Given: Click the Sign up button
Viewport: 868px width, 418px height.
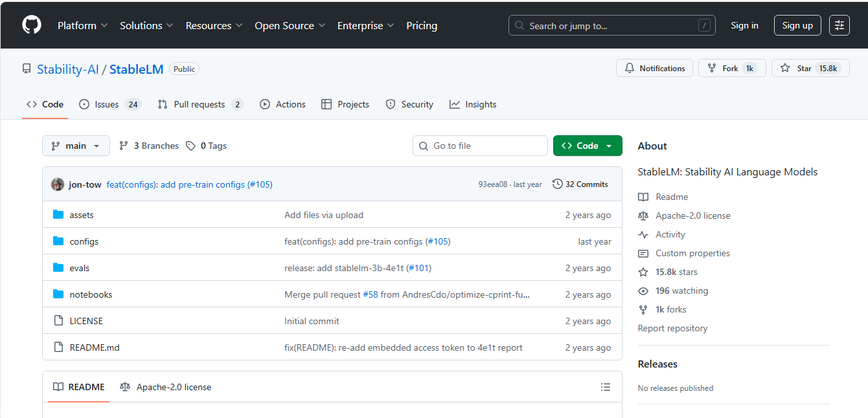Looking at the screenshot, I should (797, 25).
